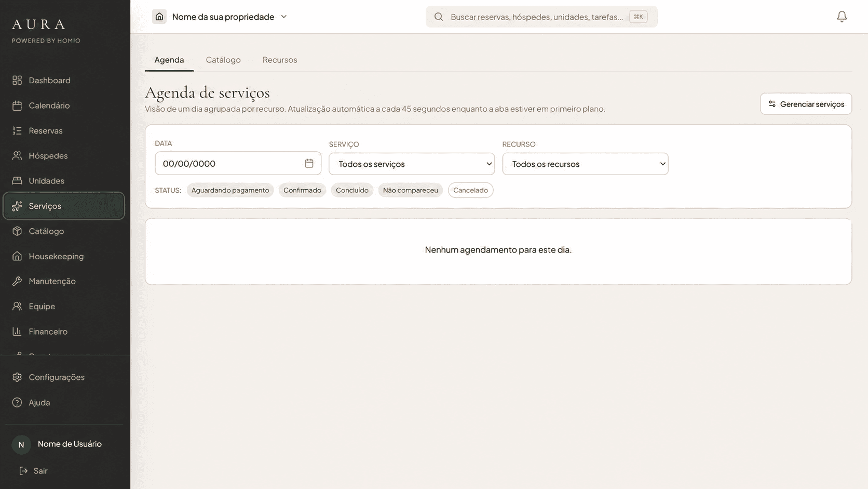Click the Calendário calendar icon in sidebar

click(x=17, y=105)
